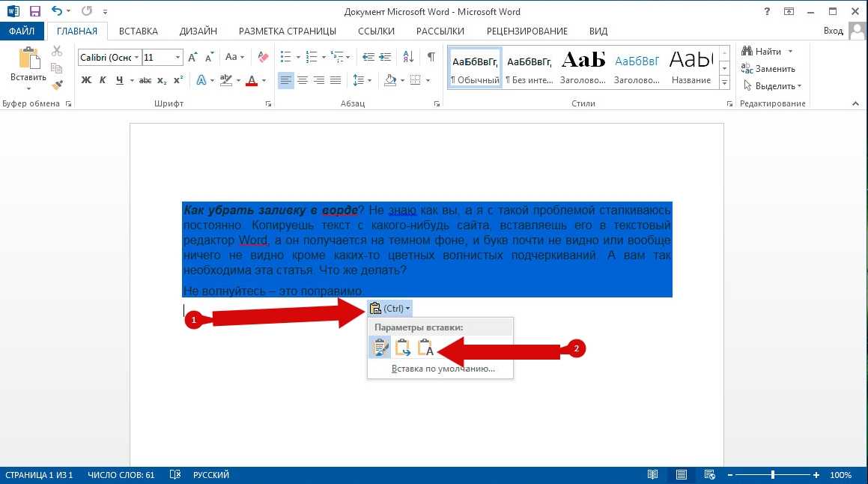Screen dimensions: 868x484
Task: Switch to the ДИЗАЙН tab
Action: [x=198, y=31]
